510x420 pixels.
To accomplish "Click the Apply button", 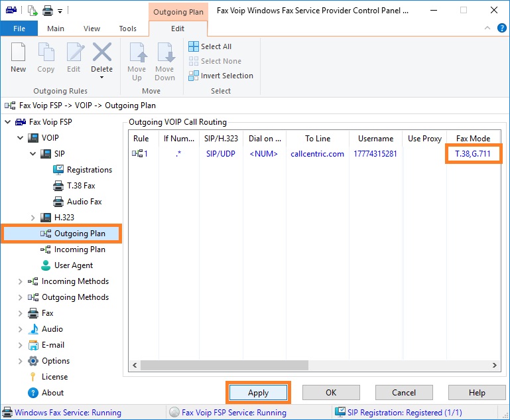I will (258, 393).
